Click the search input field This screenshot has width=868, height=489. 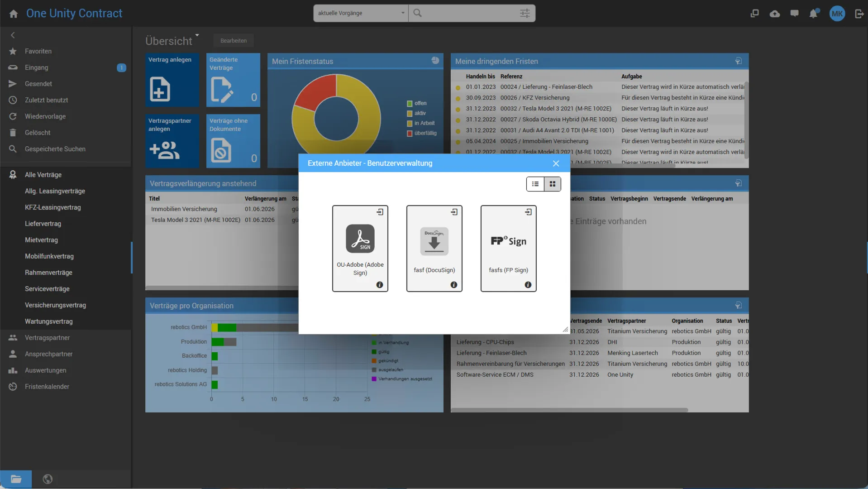(471, 13)
